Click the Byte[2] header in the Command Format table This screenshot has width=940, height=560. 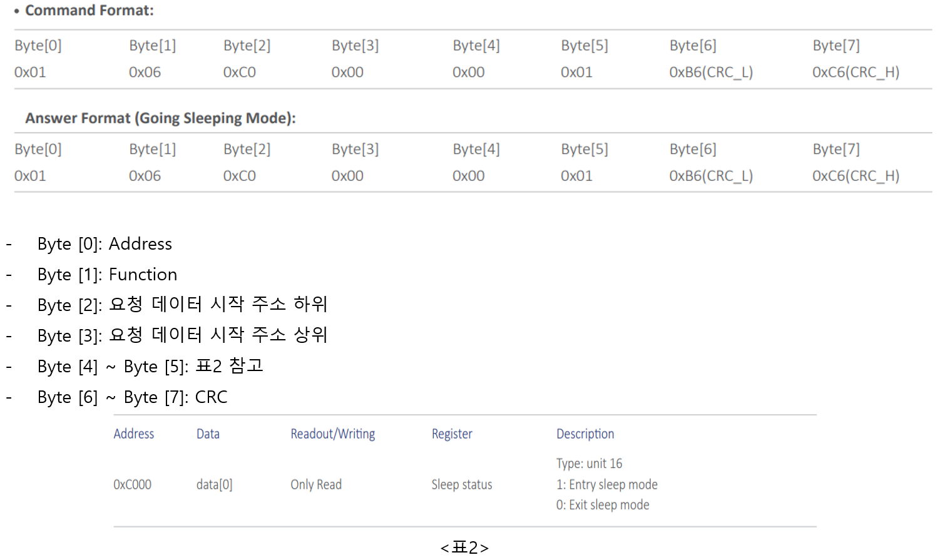coord(247,46)
